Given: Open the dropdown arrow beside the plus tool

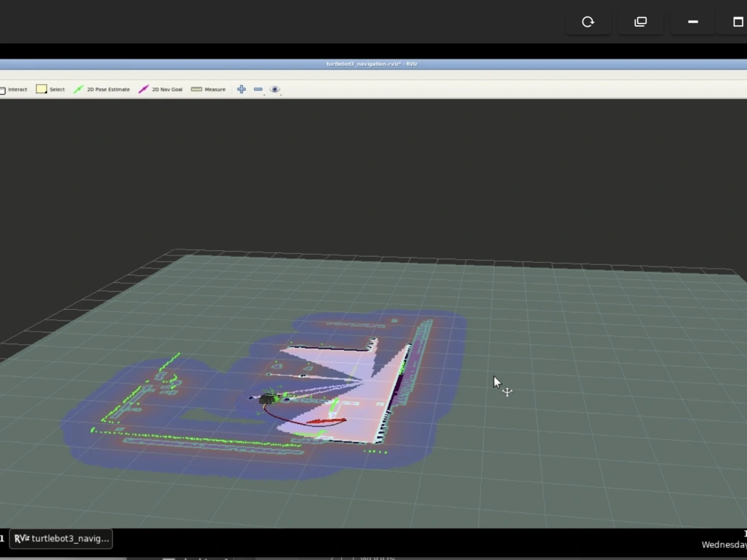Looking at the screenshot, I should click(247, 93).
